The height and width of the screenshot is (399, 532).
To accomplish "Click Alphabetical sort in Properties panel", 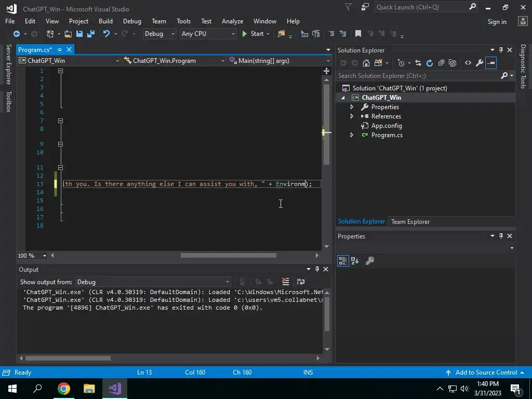I will click(355, 261).
